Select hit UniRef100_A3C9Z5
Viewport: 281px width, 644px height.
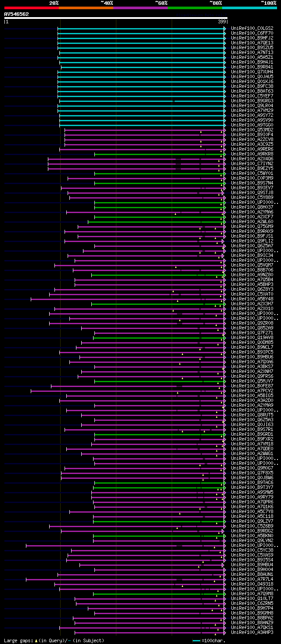pos(252,145)
